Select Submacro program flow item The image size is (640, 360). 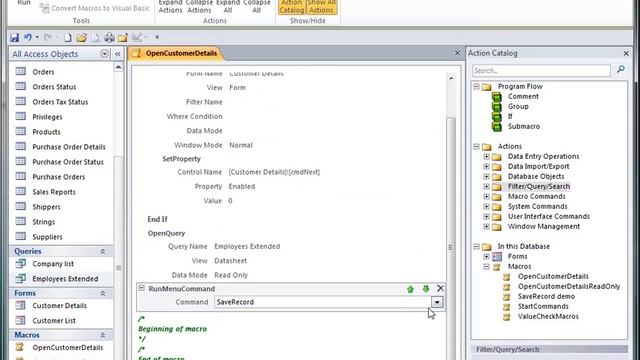point(524,127)
